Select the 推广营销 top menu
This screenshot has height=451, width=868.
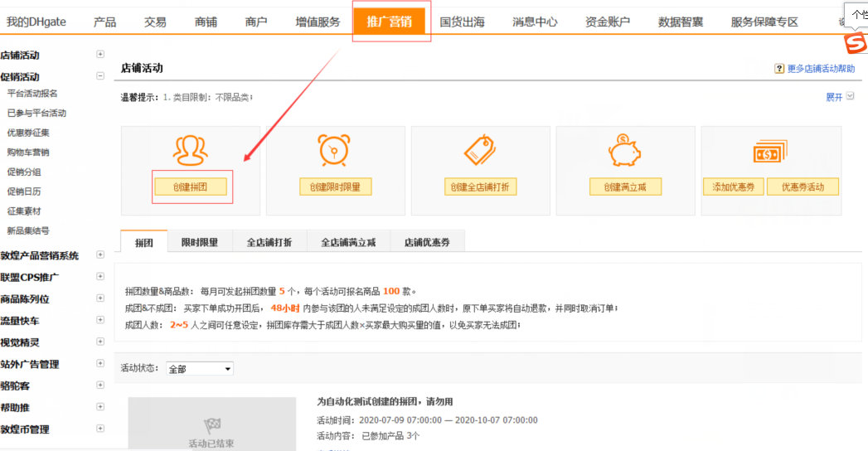[389, 22]
